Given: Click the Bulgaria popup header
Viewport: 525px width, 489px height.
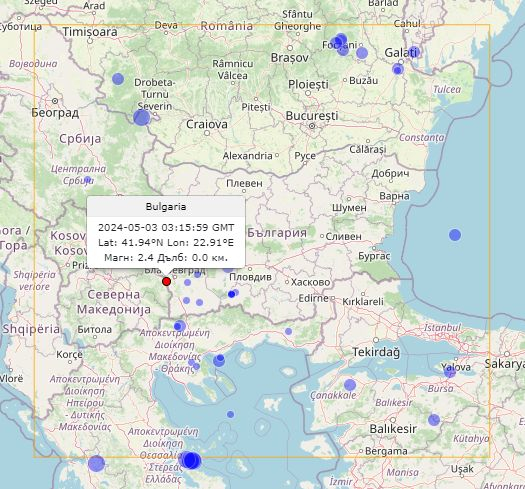Looking at the screenshot, I should 166,207.
